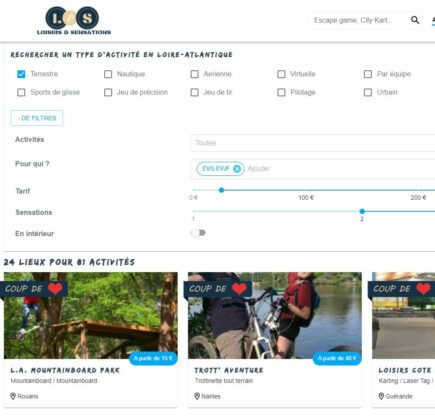The height and width of the screenshot is (418, 435).
Task: Open Trott' Aventure title link
Action: tap(229, 370)
